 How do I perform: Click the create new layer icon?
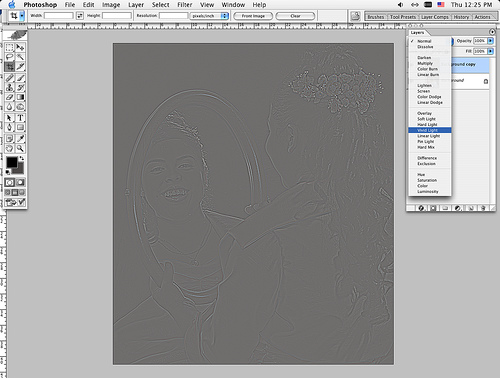coord(471,208)
